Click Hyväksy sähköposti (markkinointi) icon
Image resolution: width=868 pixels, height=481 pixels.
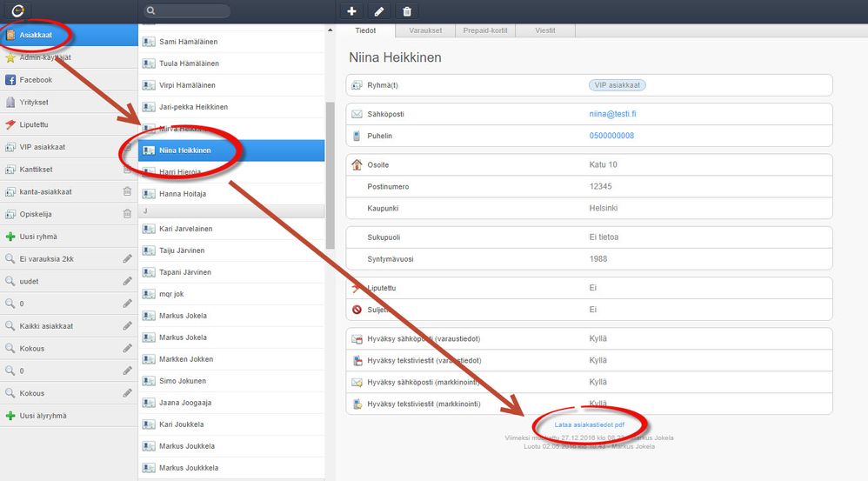(357, 382)
